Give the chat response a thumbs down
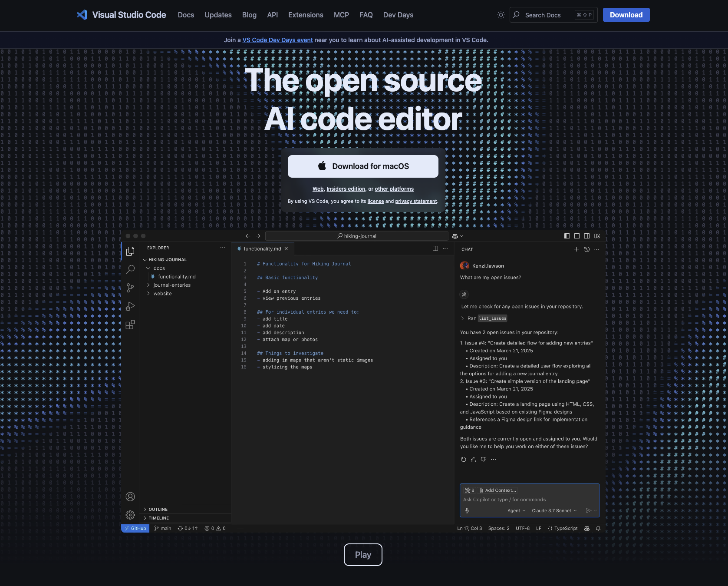Image resolution: width=728 pixels, height=586 pixels. (x=484, y=460)
